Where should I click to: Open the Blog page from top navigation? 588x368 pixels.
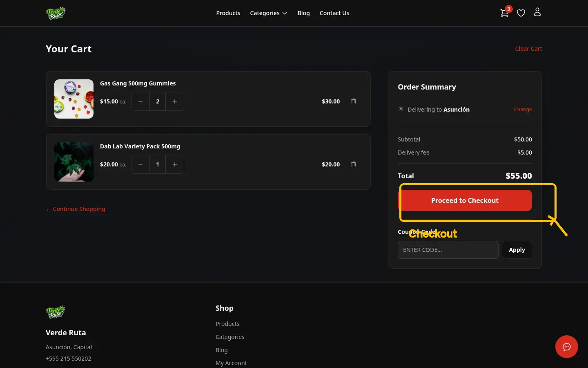[304, 13]
